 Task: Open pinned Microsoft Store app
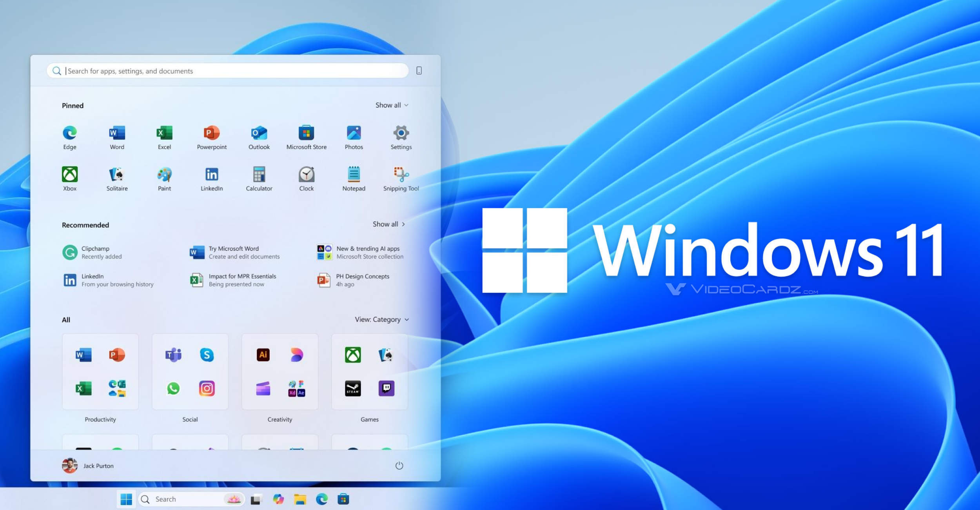tap(307, 137)
